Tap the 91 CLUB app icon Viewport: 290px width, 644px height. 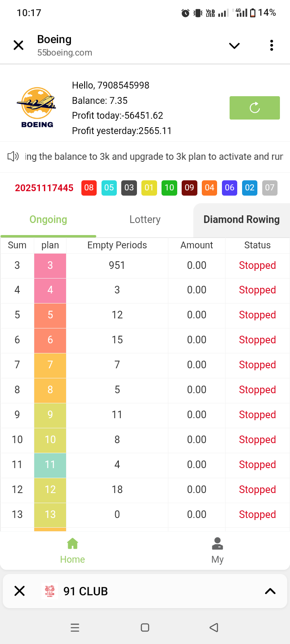pyautogui.click(x=50, y=591)
